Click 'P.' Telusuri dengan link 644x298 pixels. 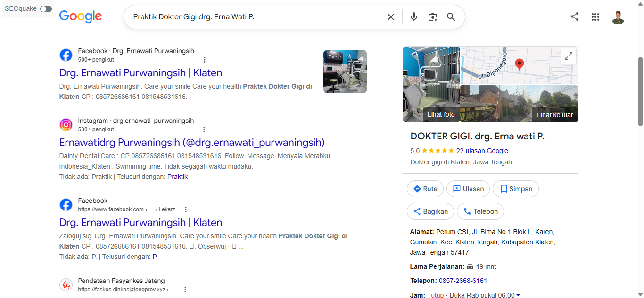(155, 257)
